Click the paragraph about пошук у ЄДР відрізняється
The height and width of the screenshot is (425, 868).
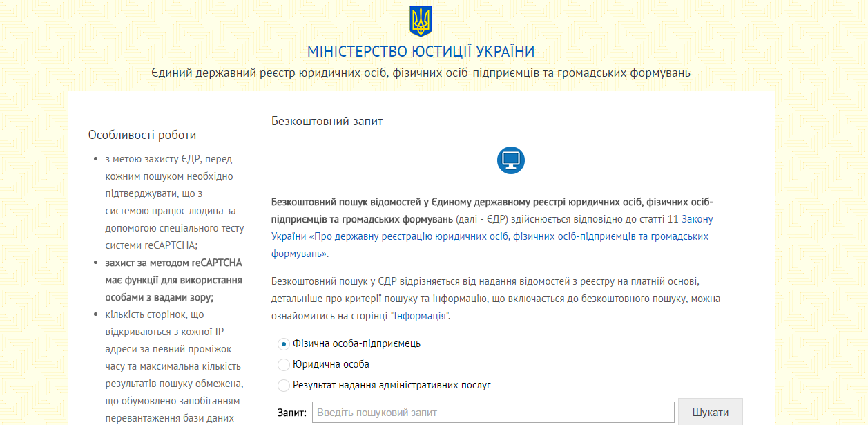[496, 299]
